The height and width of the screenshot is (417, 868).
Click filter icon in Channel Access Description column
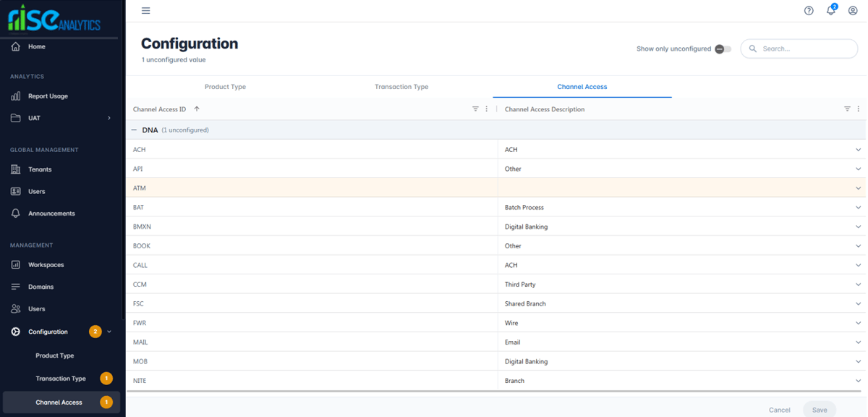point(847,109)
